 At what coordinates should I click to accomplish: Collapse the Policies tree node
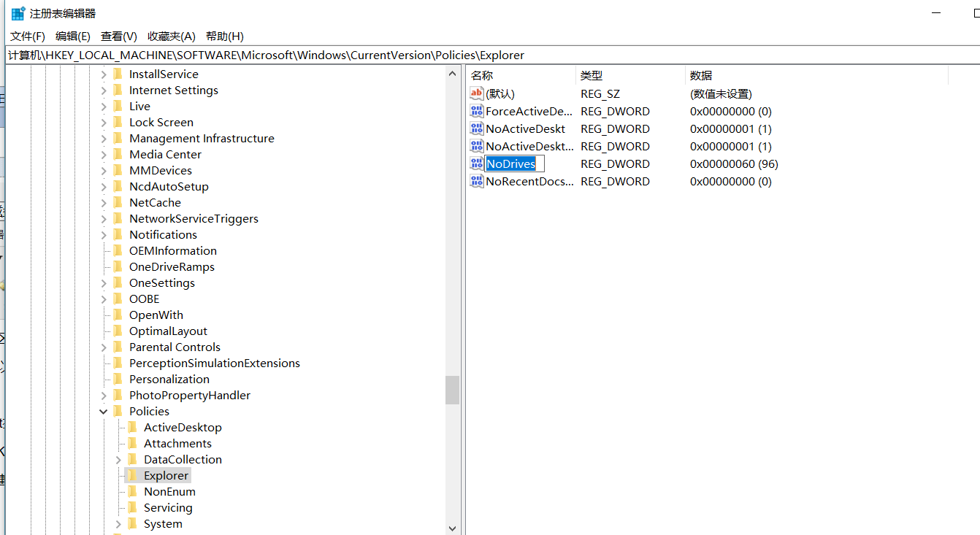(x=104, y=412)
